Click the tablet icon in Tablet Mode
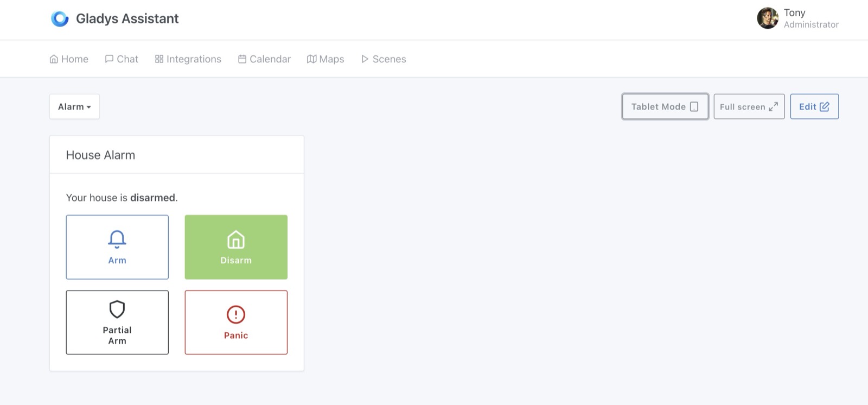Viewport: 868px width, 405px height. (694, 107)
